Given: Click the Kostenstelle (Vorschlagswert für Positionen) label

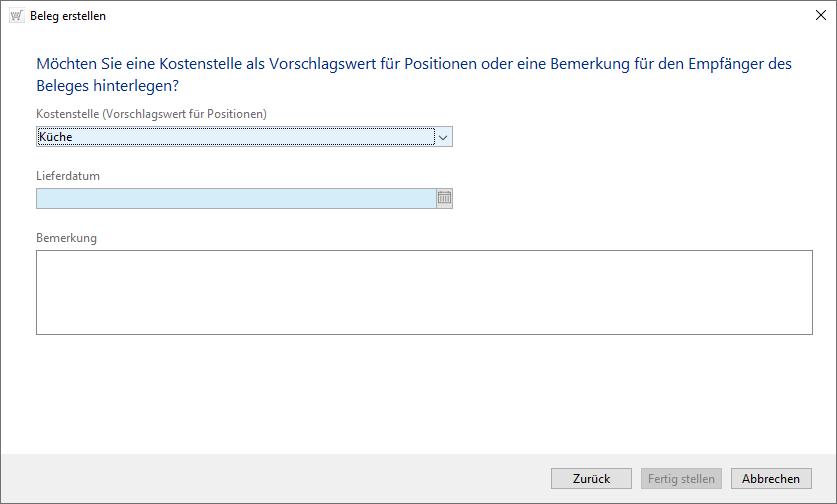Looking at the screenshot, I should tap(151, 114).
